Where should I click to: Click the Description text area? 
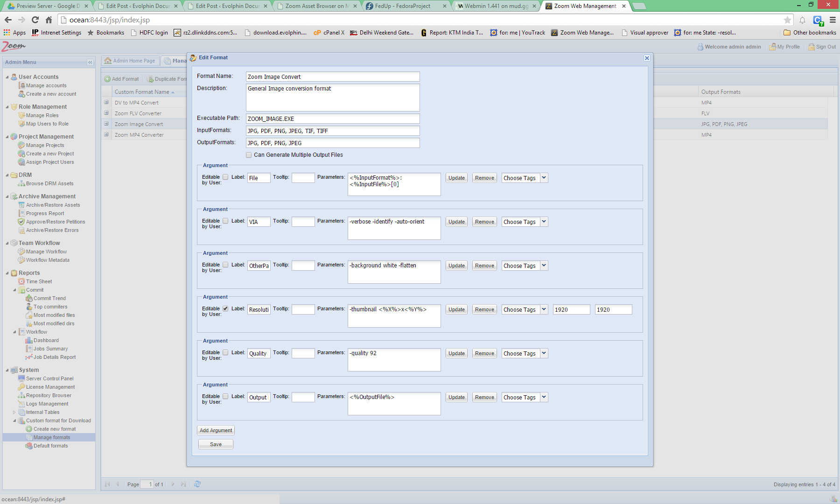pos(333,98)
